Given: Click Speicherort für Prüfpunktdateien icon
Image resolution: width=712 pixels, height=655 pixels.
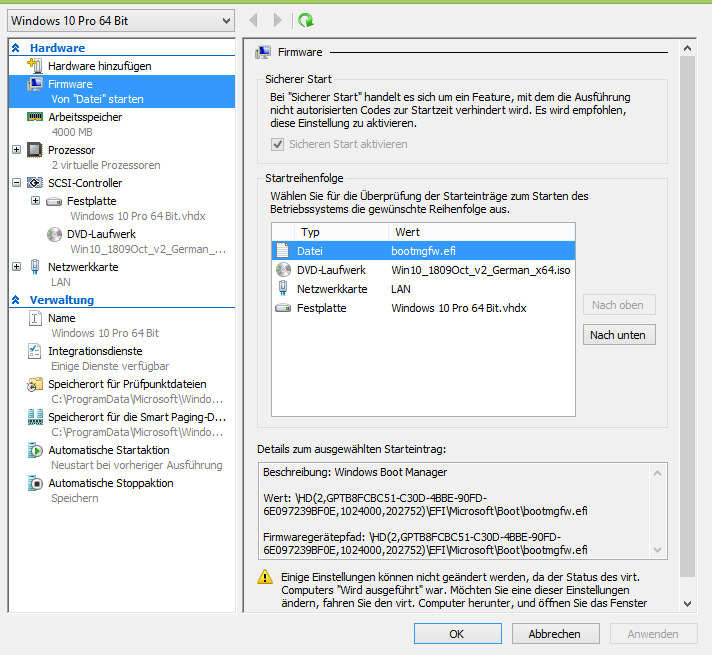Looking at the screenshot, I should (35, 384).
